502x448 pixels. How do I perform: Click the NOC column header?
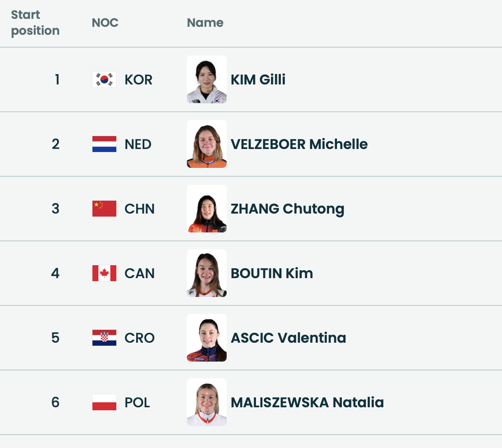pyautogui.click(x=105, y=23)
